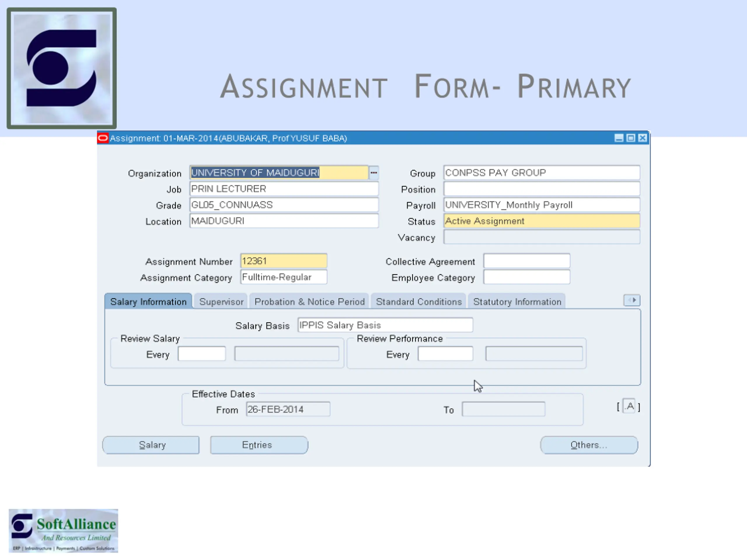Image resolution: width=747 pixels, height=560 pixels.
Task: Maximize the Assignment window
Action: tap(631, 138)
